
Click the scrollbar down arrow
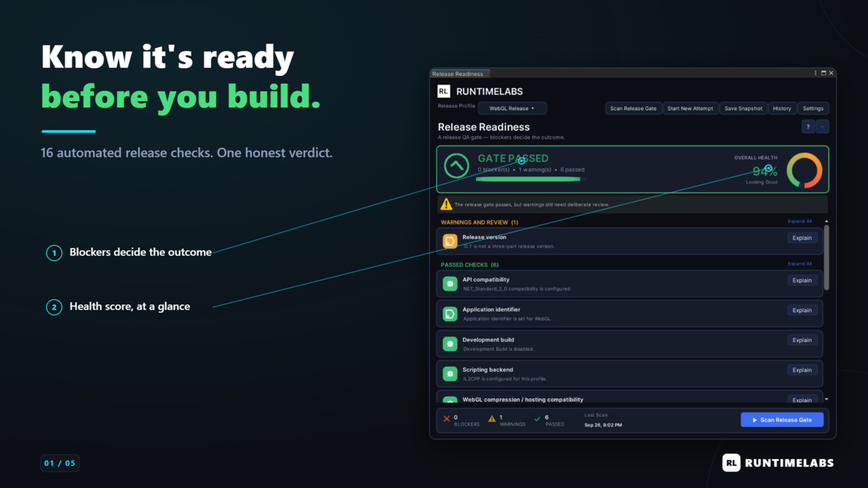[x=827, y=399]
